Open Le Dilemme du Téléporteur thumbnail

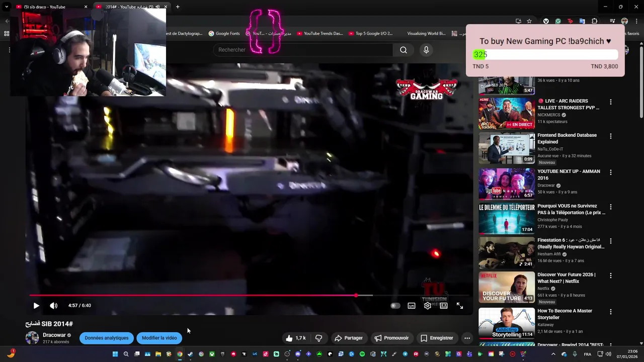pos(507,218)
